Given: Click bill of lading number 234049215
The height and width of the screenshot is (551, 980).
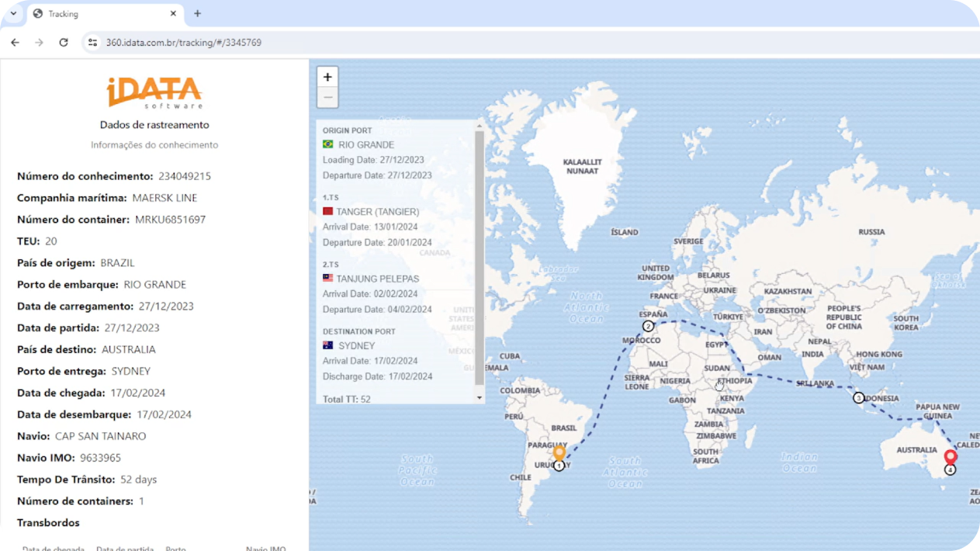Looking at the screenshot, I should (185, 176).
